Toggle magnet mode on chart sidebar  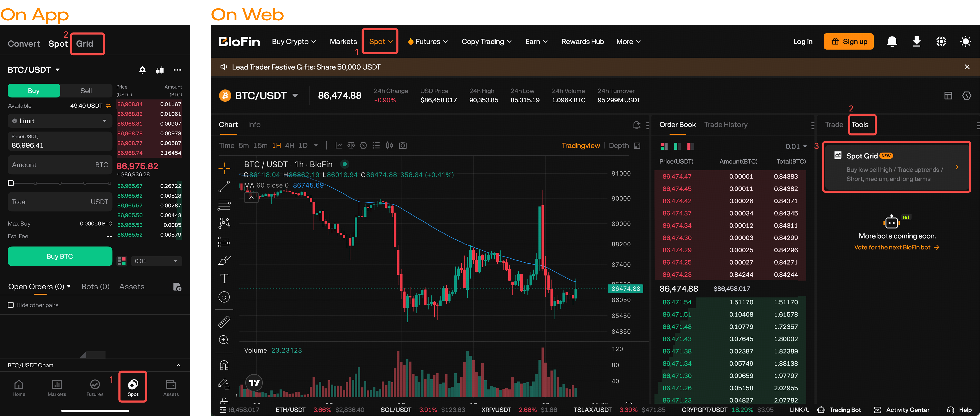[224, 365]
